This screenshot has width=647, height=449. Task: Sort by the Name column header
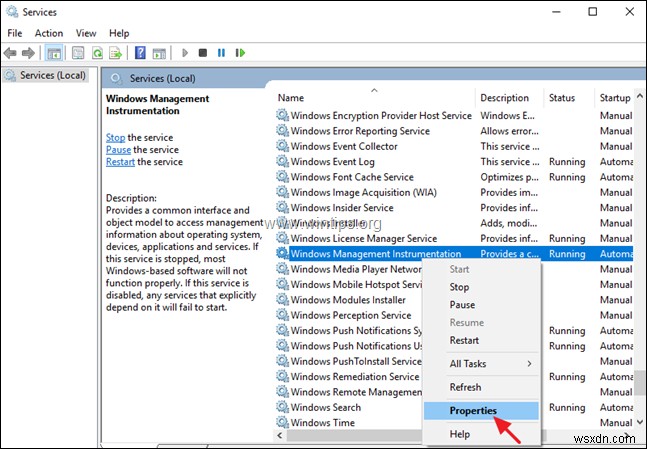(x=374, y=98)
